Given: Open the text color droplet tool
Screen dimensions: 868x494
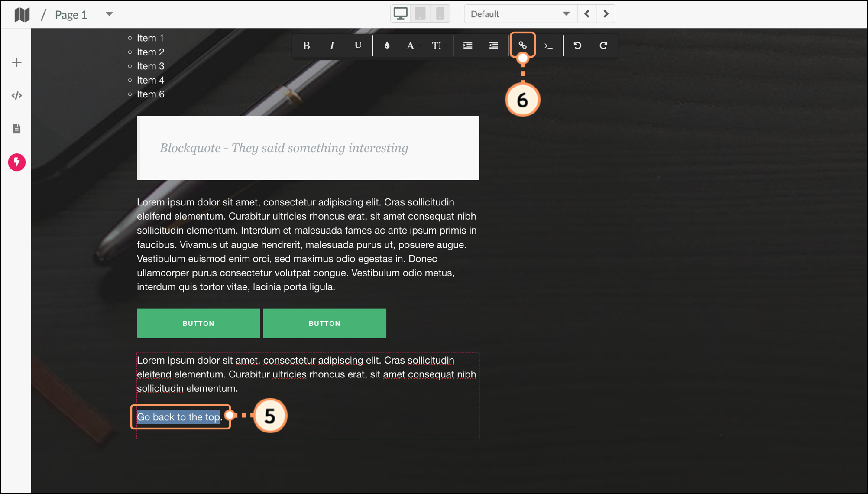Looking at the screenshot, I should point(387,45).
